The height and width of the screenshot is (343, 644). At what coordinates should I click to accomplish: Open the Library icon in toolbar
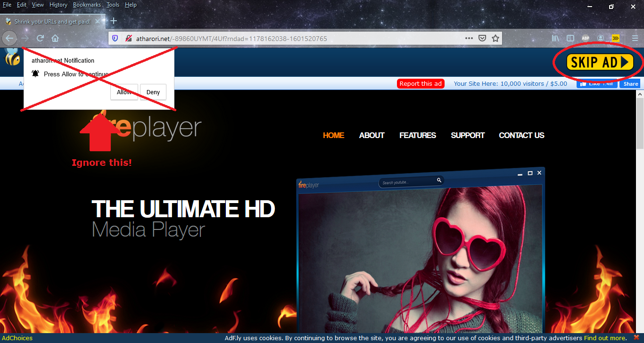(555, 38)
